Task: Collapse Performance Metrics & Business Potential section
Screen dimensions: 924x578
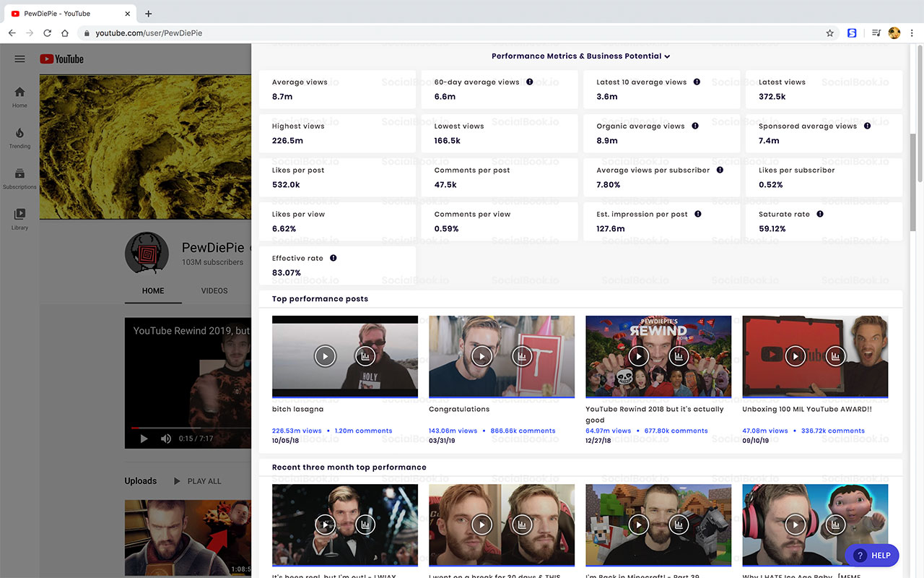Action: (581, 56)
